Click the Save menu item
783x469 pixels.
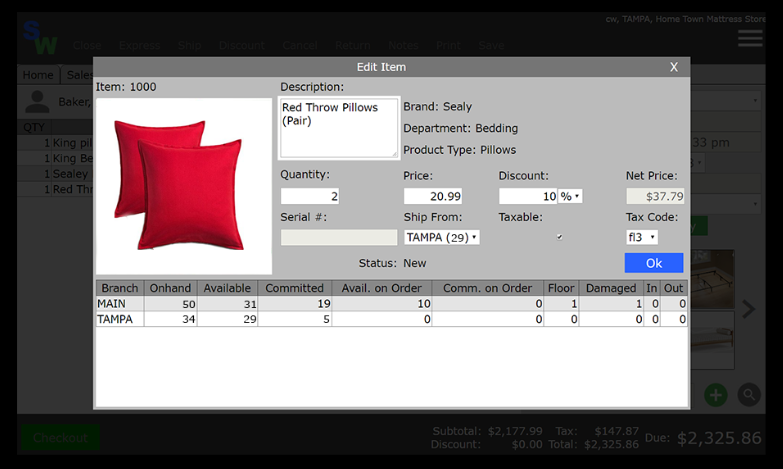(491, 45)
